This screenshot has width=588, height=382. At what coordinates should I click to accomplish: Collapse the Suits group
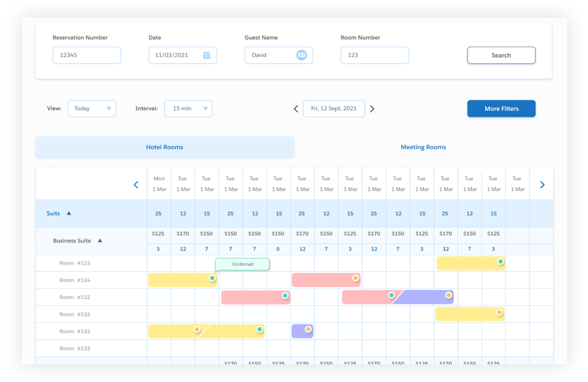point(70,213)
